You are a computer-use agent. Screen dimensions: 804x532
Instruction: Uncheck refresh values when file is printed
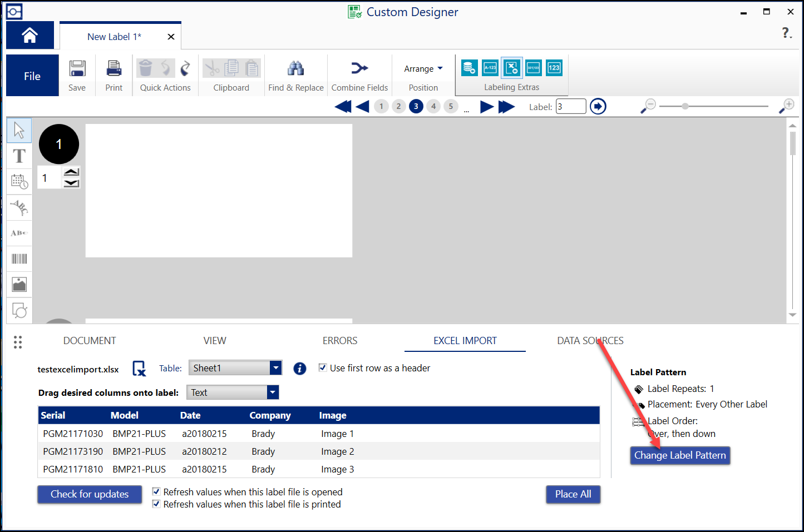coord(156,504)
